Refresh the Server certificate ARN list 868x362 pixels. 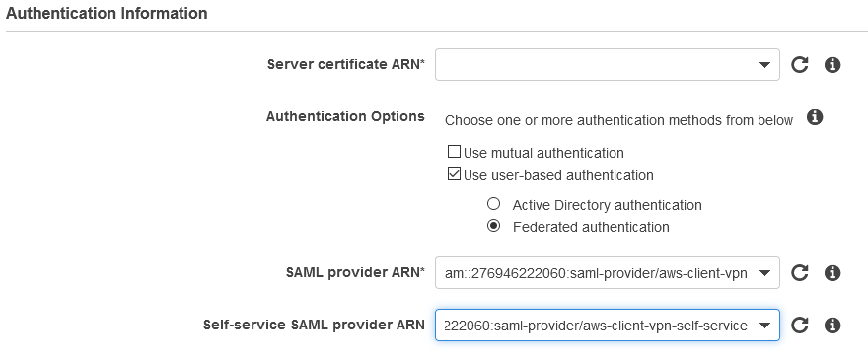(799, 65)
